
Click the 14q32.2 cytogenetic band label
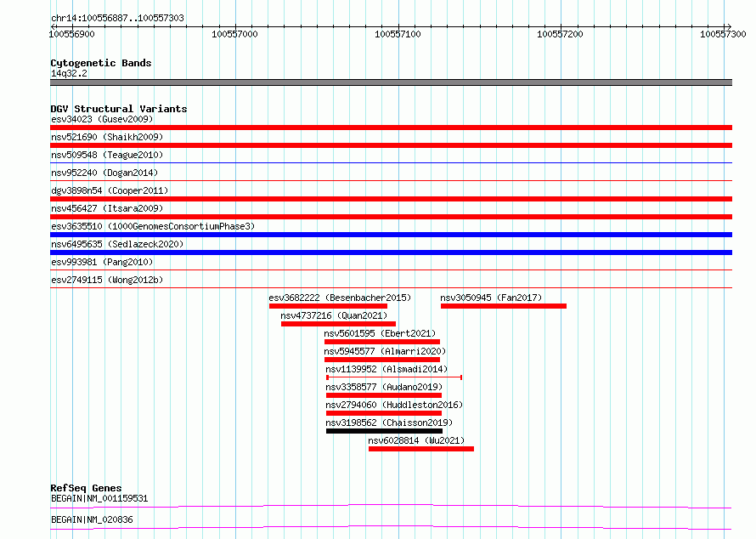pos(69,73)
